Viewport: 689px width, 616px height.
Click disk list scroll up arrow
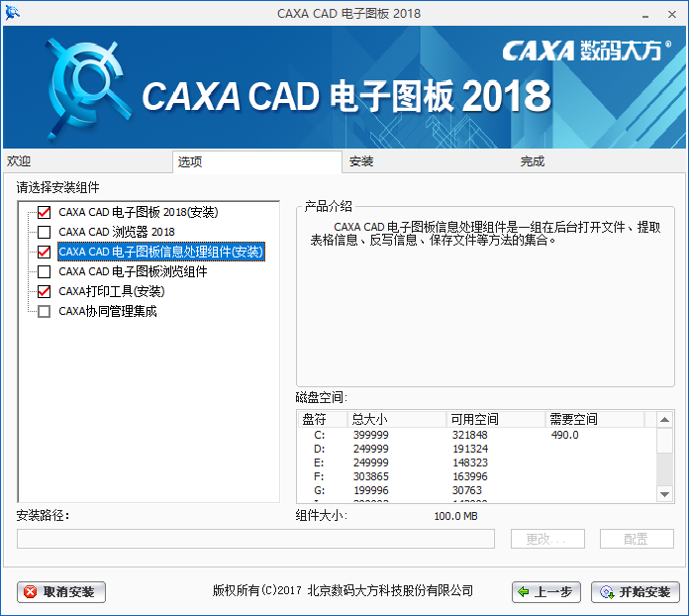[665, 420]
